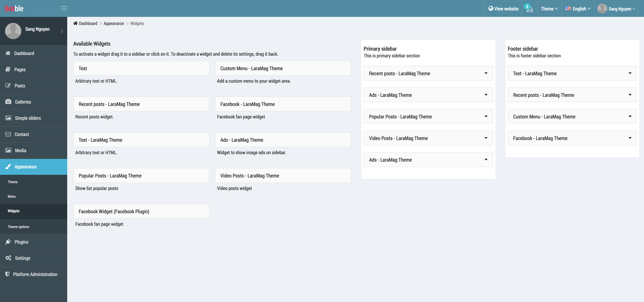
Task: Click the Galleries camera icon
Action: (8, 102)
